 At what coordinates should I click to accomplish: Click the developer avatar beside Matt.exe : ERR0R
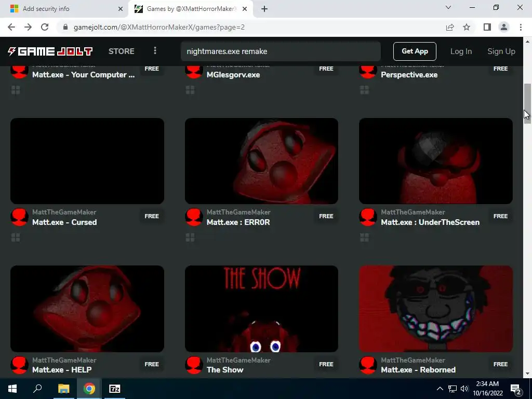click(x=194, y=217)
